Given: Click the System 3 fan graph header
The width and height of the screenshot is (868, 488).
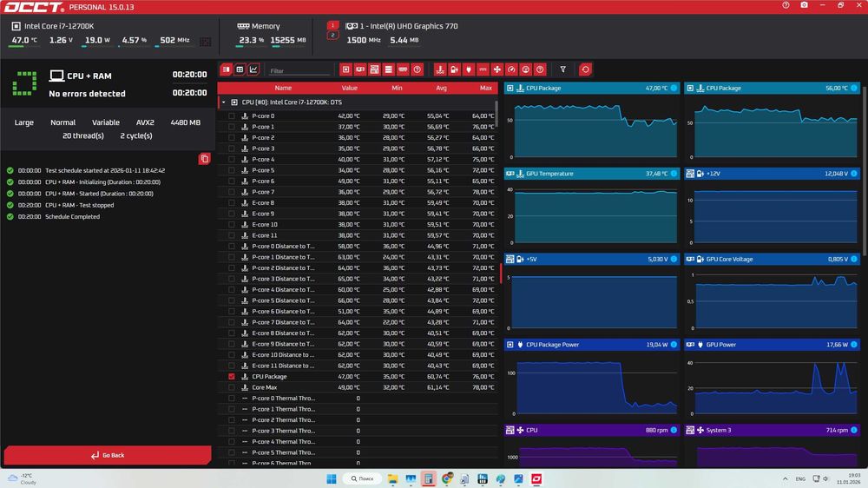Looking at the screenshot, I should point(773,430).
